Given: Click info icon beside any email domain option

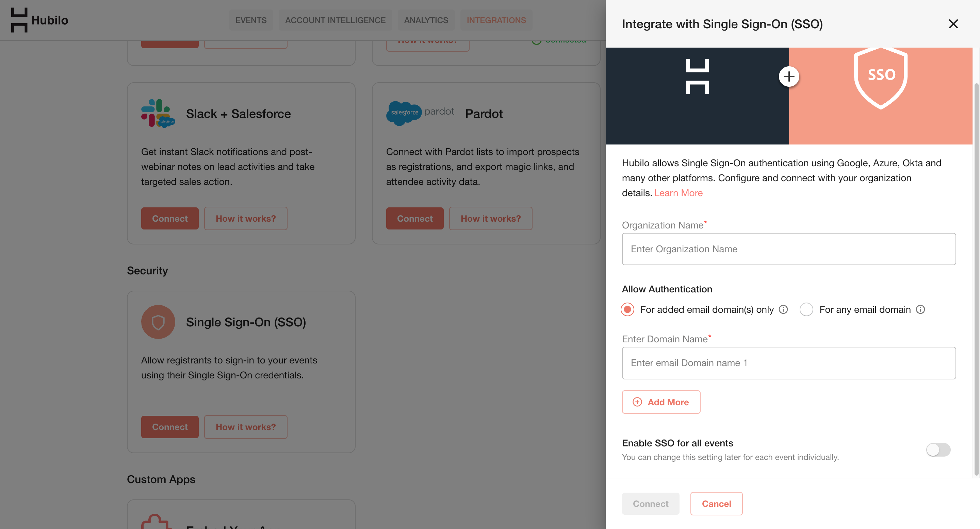Looking at the screenshot, I should (920, 309).
